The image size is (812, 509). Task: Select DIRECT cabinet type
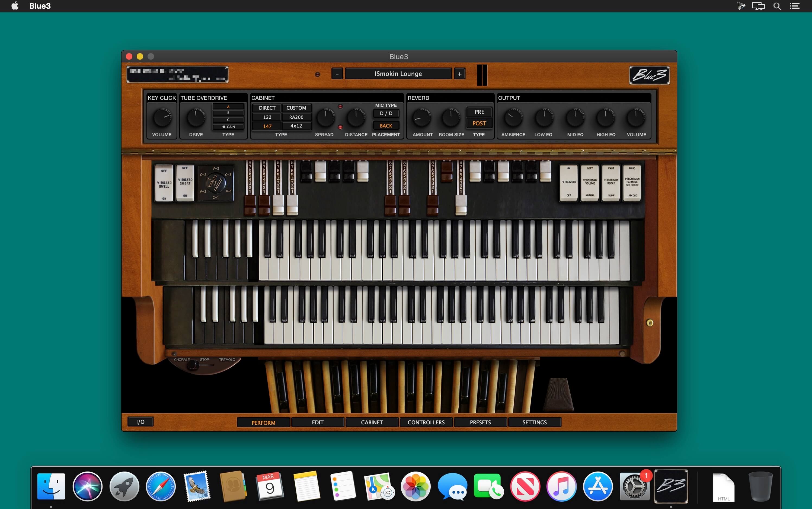[x=267, y=108]
